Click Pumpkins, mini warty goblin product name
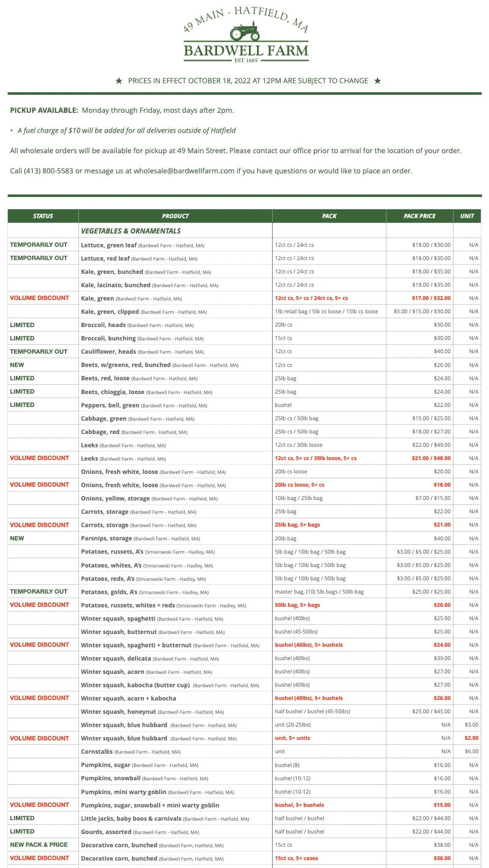The height and width of the screenshot is (868, 489). 123,792
